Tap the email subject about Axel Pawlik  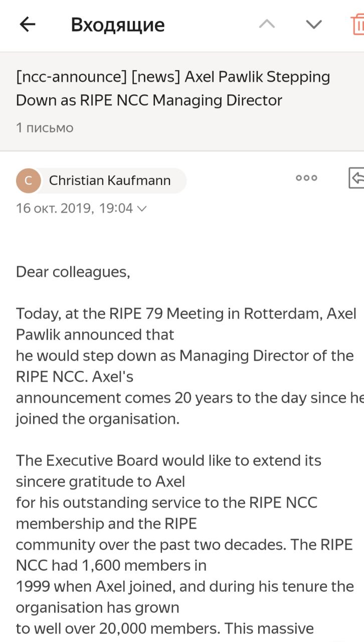point(173,88)
